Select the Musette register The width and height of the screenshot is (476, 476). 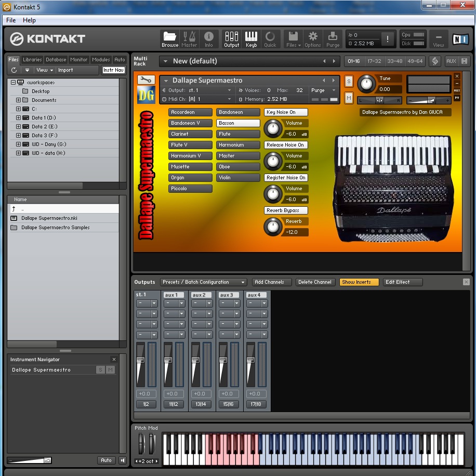[x=190, y=167]
